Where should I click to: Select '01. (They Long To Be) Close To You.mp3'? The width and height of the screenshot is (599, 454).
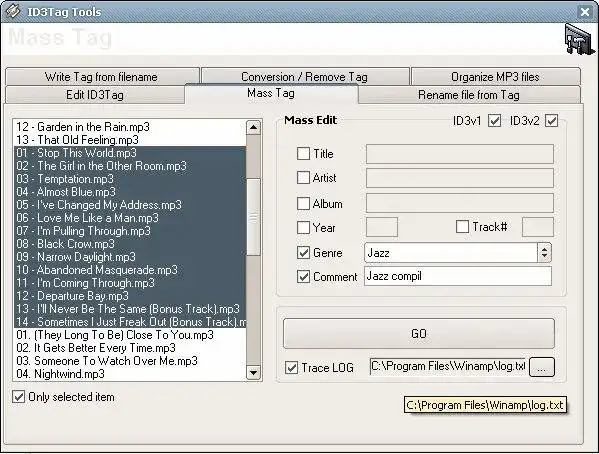pyautogui.click(x=130, y=335)
